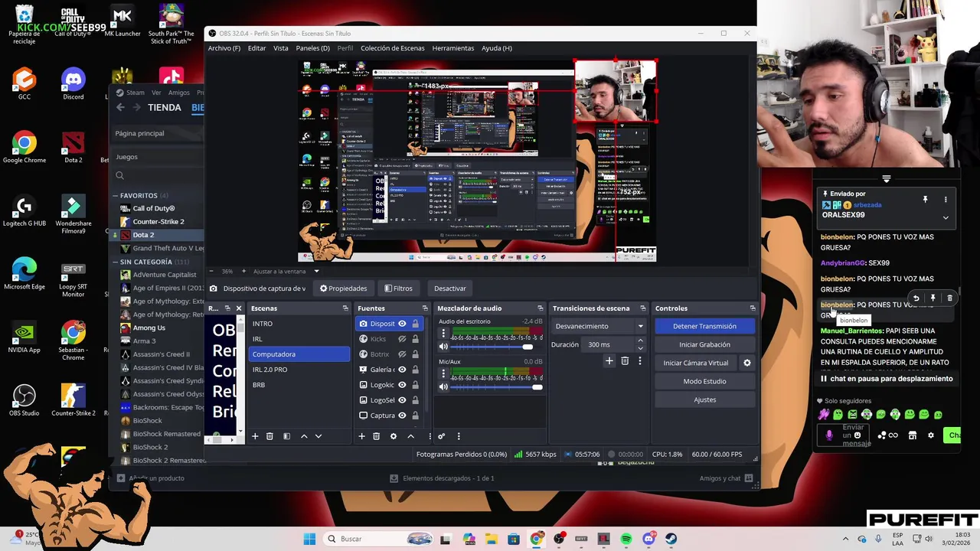The height and width of the screenshot is (551, 980).
Task: Open Mic/Aux options dots
Action: [x=443, y=373]
